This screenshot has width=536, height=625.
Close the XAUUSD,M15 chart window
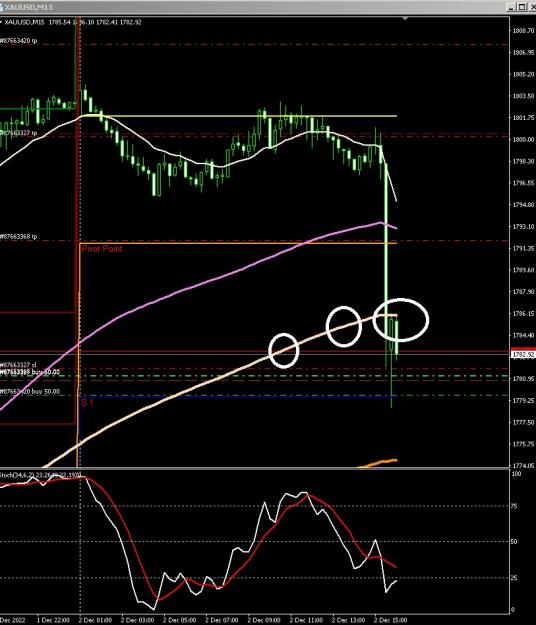(532, 7)
